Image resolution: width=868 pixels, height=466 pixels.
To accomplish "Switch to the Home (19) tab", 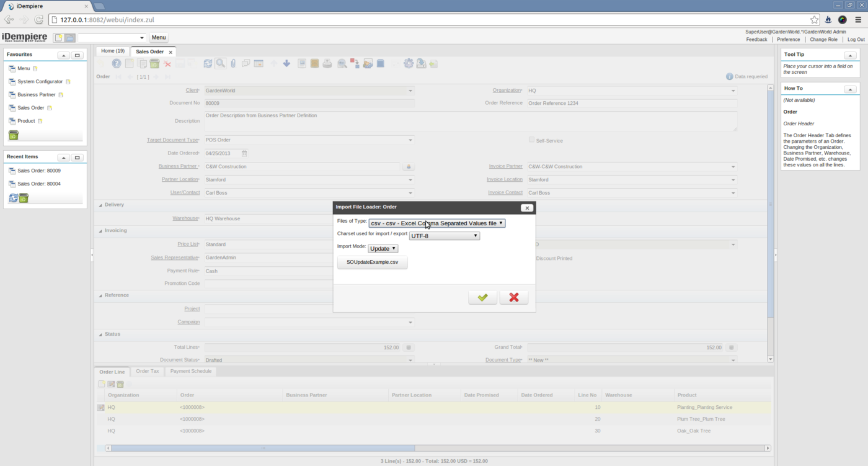I will 113,52.
